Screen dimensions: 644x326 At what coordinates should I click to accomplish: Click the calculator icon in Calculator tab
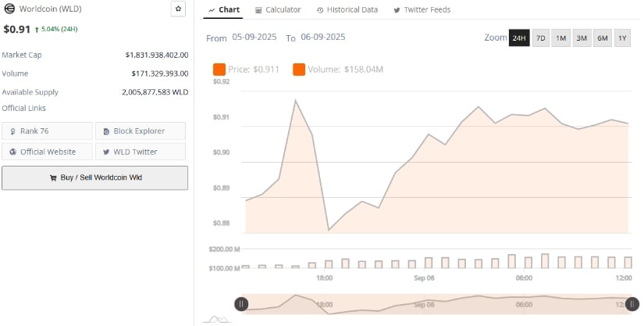pos(258,10)
